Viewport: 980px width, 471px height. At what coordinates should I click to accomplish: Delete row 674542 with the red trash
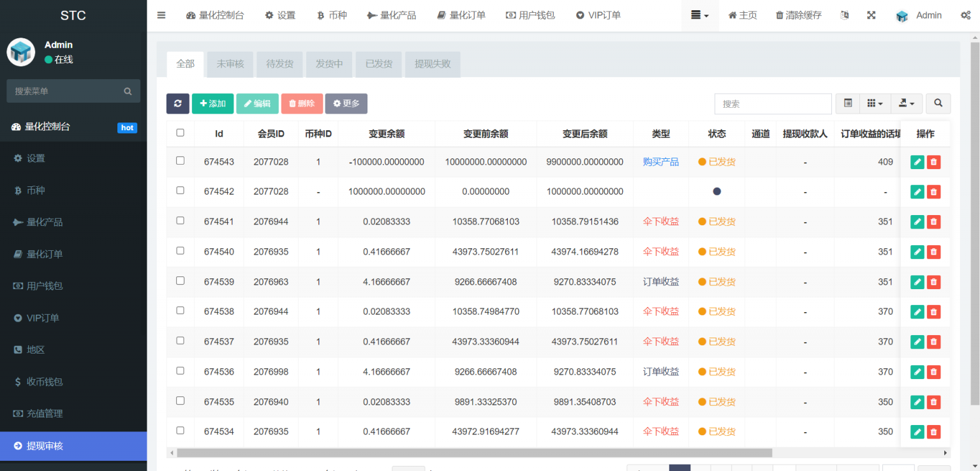point(933,191)
